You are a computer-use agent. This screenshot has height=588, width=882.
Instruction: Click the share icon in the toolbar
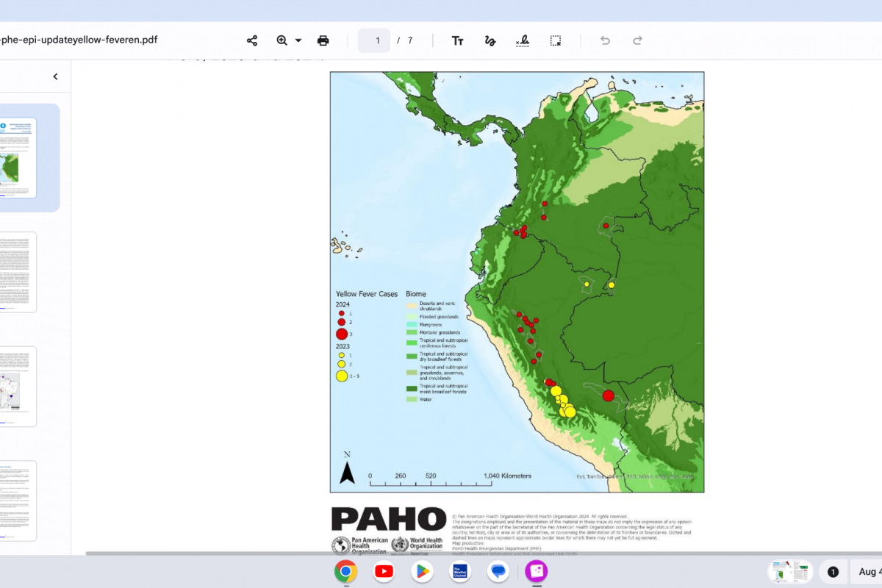pos(252,40)
